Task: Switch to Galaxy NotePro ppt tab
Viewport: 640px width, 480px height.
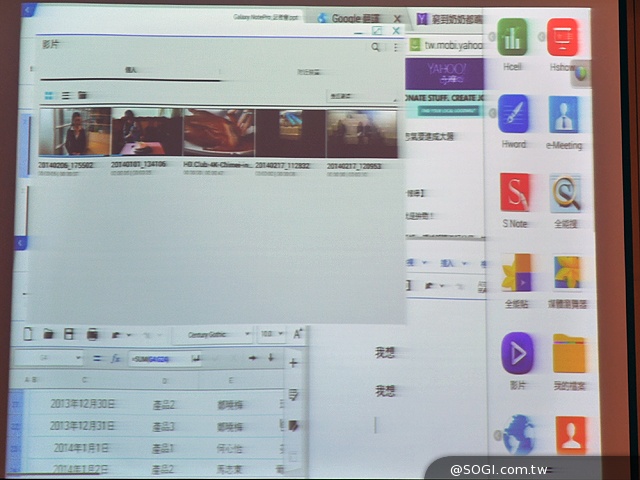Action: (x=266, y=17)
